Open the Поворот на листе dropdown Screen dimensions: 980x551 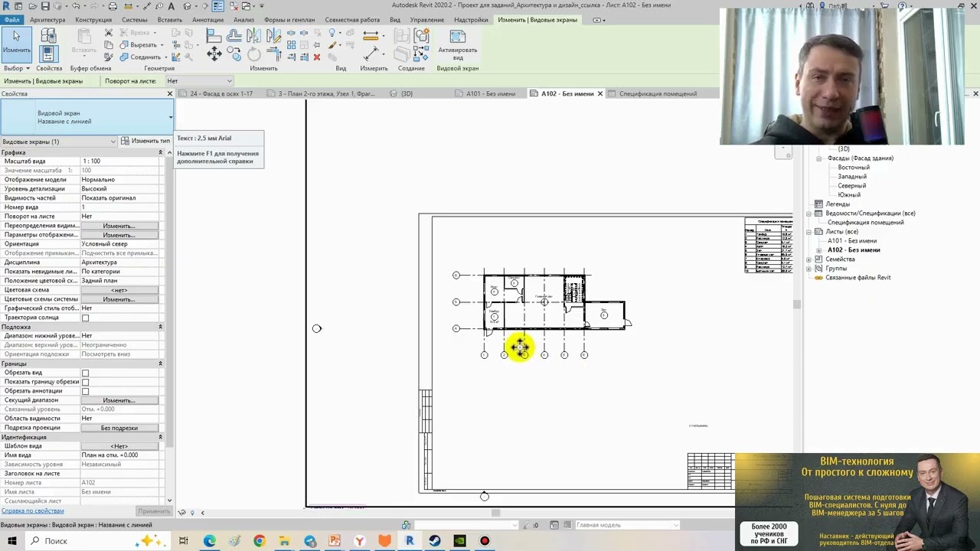tap(199, 81)
